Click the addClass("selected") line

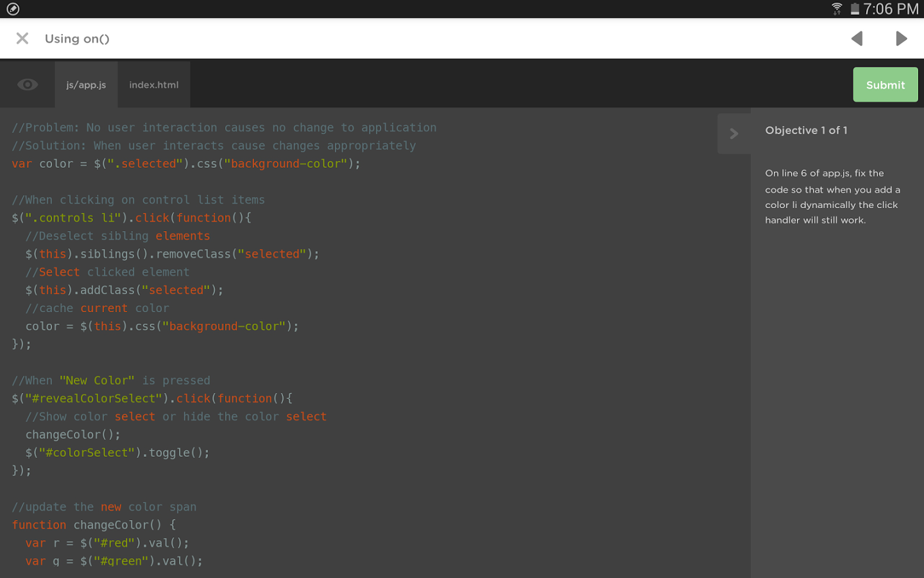coord(124,290)
